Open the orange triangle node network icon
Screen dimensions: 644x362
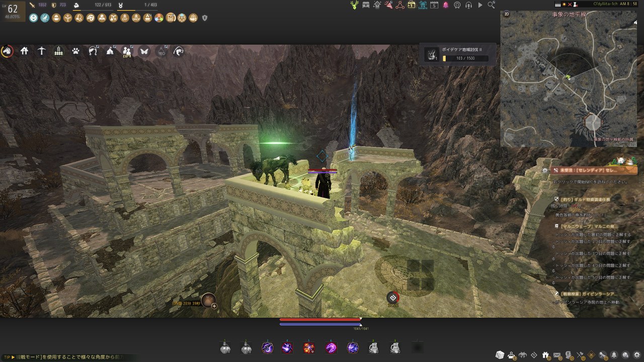click(400, 5)
